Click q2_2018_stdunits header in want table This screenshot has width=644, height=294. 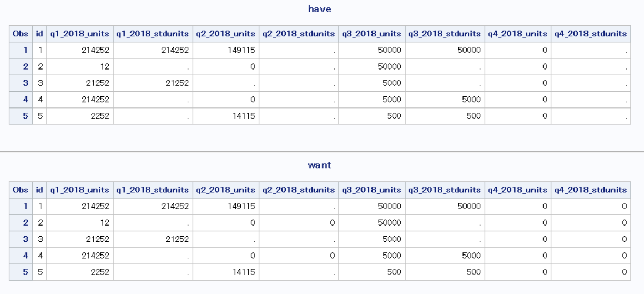point(298,190)
